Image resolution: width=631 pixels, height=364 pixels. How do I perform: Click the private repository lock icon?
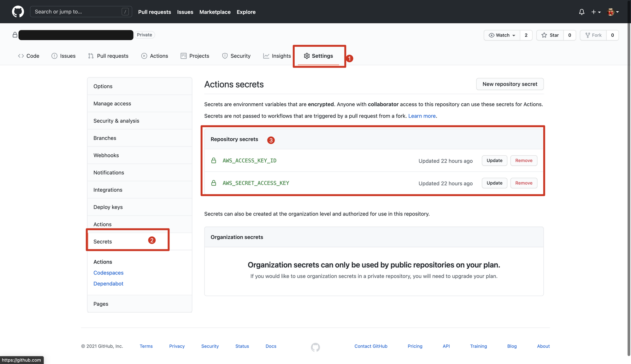[15, 35]
